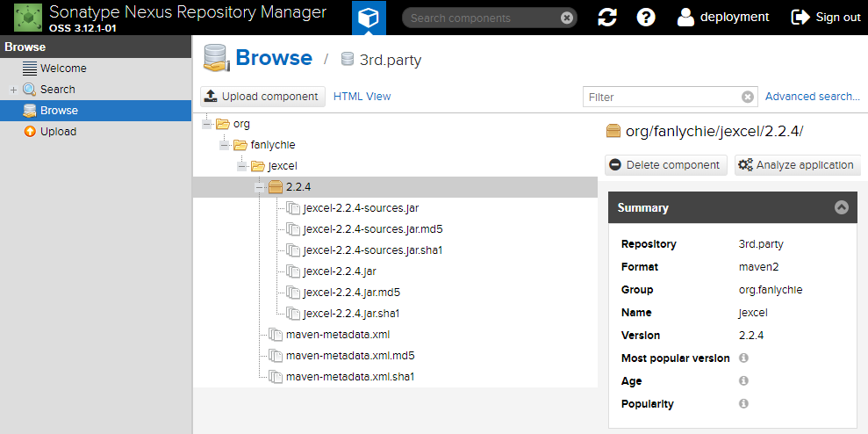Screen dimensions: 868x434
Task: Click the Nexus logo icon
Action: tap(29, 18)
